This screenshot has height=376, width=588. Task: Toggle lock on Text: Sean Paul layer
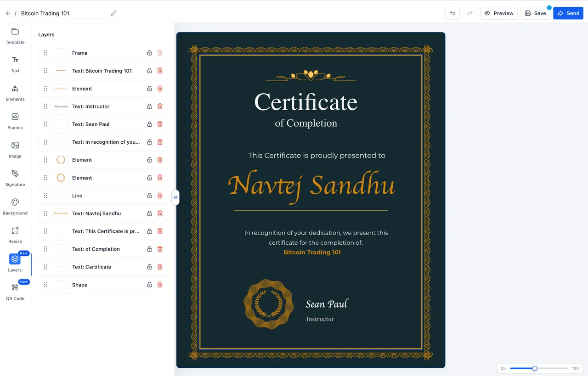click(149, 124)
